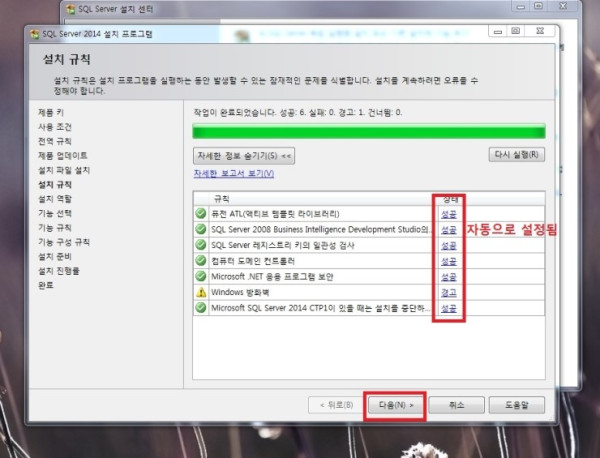Click the check icon for SQL Server 2014 CTP1 rule
Screen dimensions: 600x458
pos(201,308)
